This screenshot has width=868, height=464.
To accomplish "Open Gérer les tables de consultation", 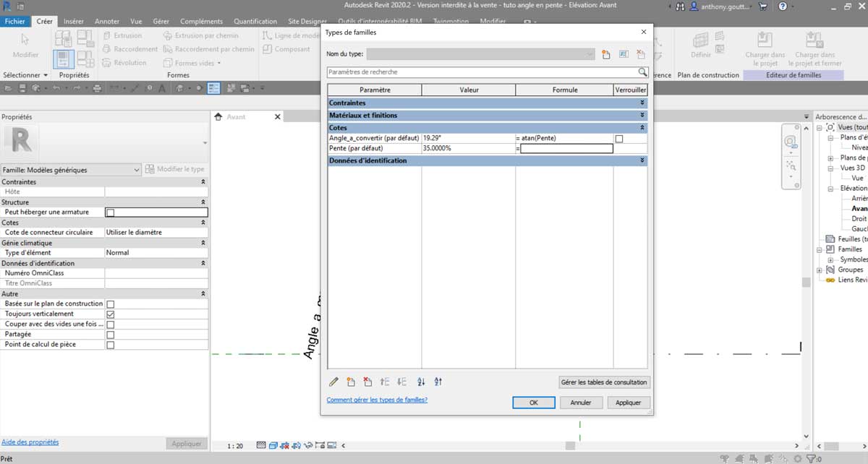I will (603, 382).
